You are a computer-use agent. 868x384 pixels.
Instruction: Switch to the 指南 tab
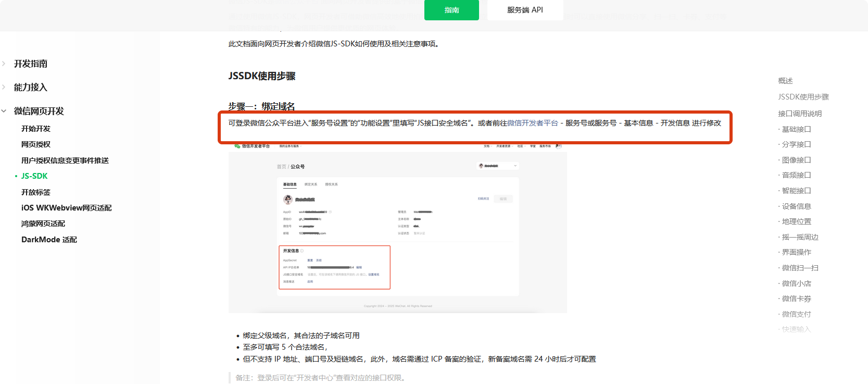tap(451, 10)
